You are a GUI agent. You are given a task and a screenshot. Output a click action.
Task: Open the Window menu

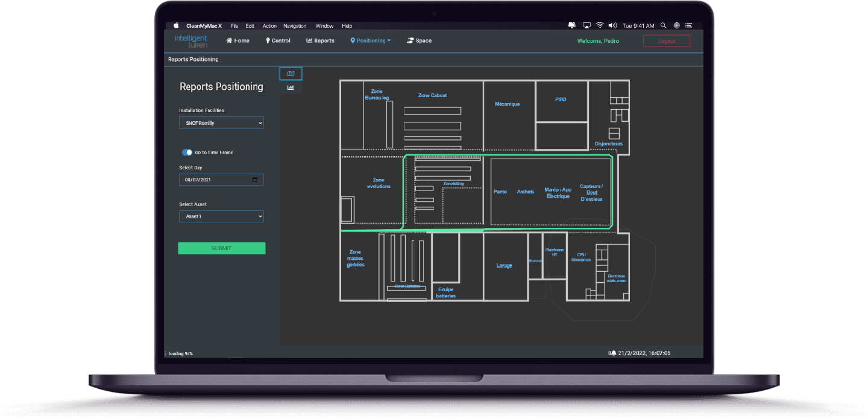[x=324, y=26]
